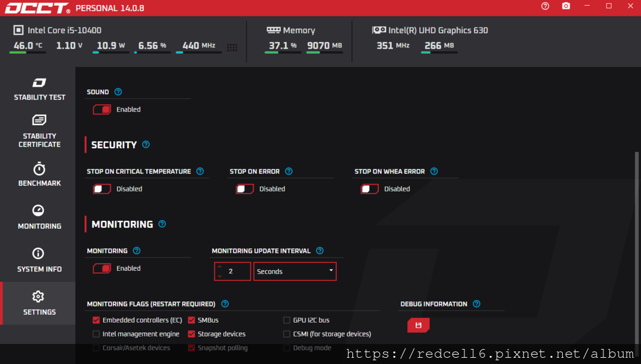Switch to the Benchmark tab
Image resolution: width=641 pixels, height=364 pixels.
[x=39, y=174]
